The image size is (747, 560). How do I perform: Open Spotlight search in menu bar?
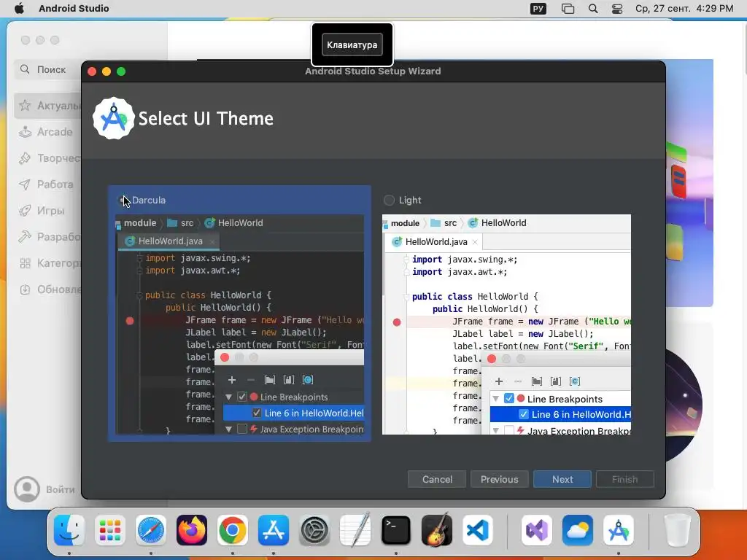tap(593, 9)
